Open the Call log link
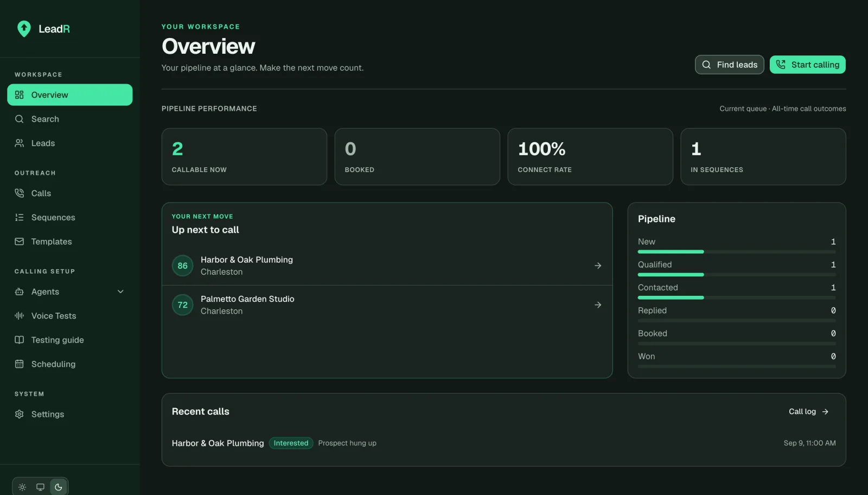This screenshot has width=868, height=495. click(x=809, y=411)
